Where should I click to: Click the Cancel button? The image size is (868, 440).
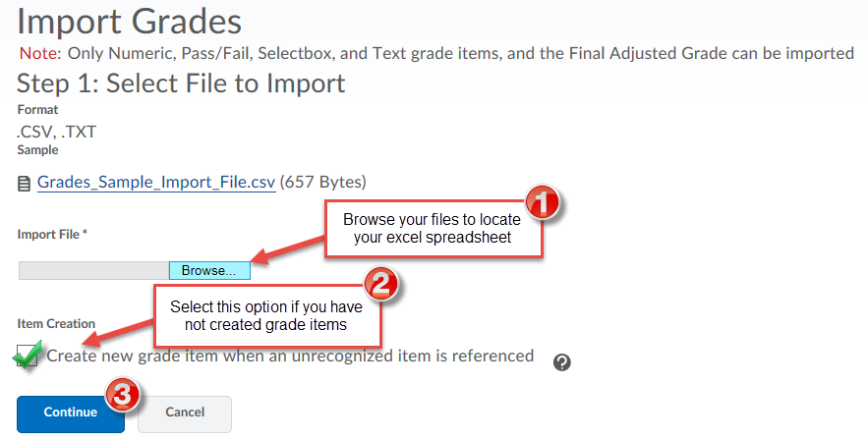(185, 414)
